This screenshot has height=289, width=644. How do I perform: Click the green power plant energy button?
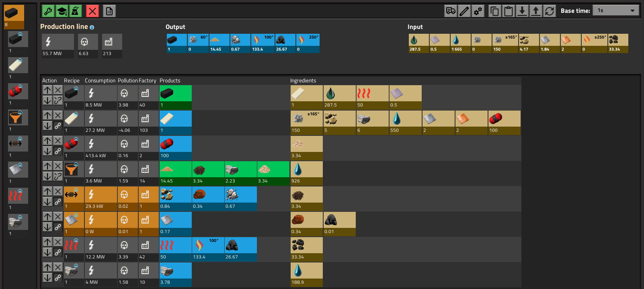pos(75,11)
